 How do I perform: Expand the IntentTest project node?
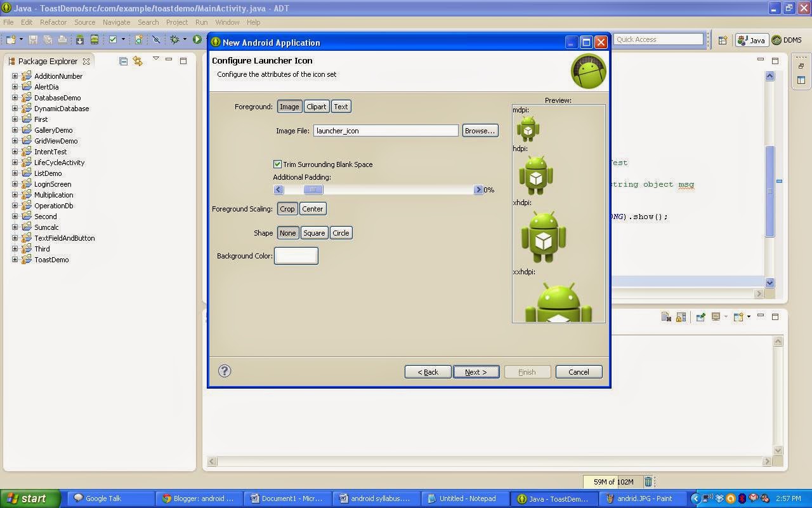(15, 152)
